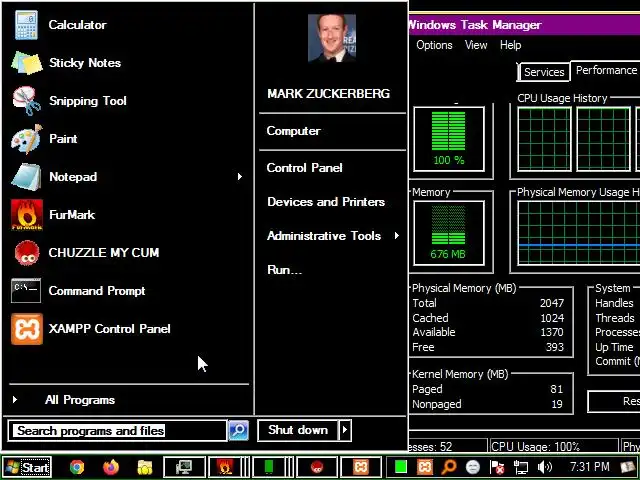Open Task Manager Options menu
Viewport: 640px width, 480px height.
434,45
